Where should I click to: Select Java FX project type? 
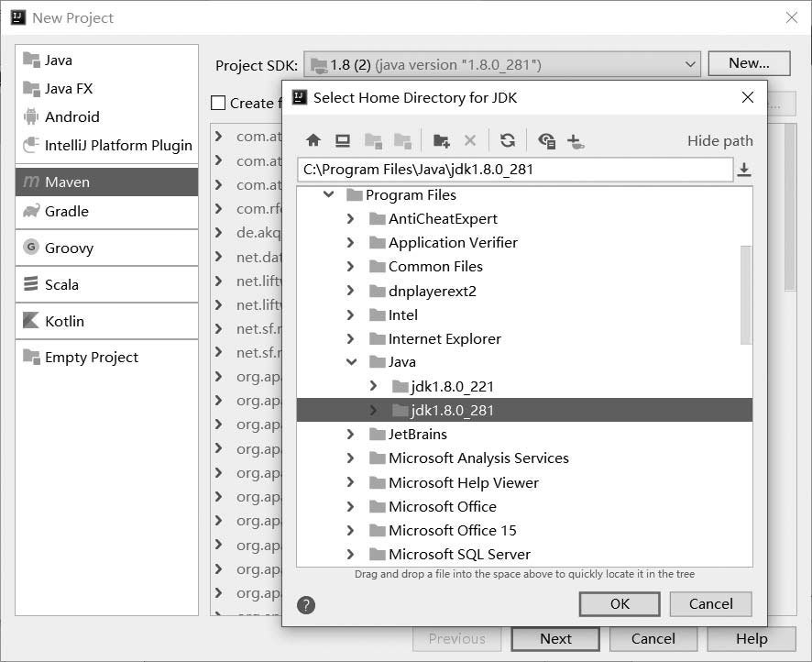106,89
